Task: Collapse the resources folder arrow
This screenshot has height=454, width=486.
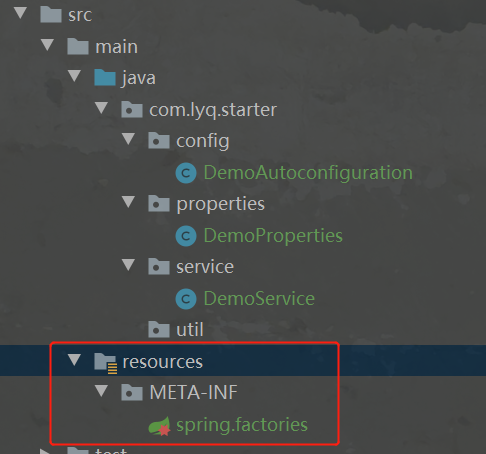Action: [x=74, y=360]
